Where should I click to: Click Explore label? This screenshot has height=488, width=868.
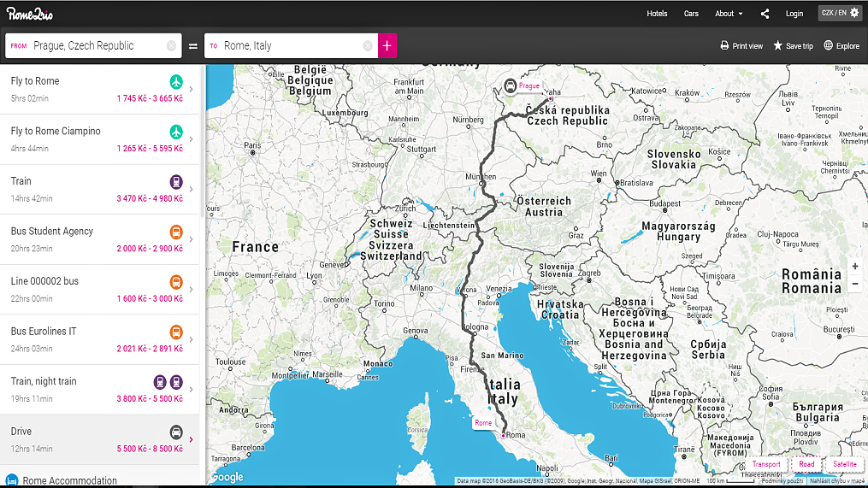coord(847,46)
